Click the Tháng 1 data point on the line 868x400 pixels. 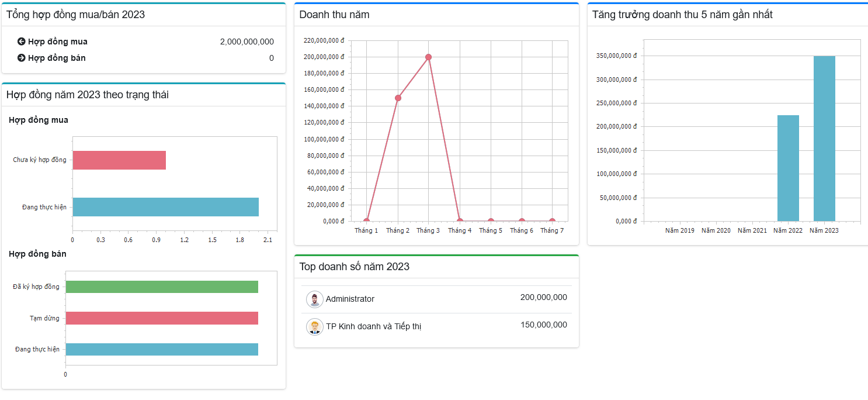pyautogui.click(x=366, y=221)
